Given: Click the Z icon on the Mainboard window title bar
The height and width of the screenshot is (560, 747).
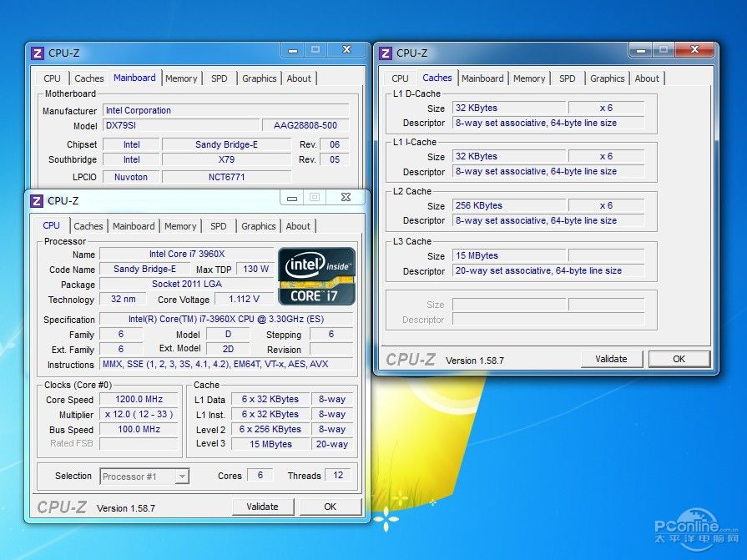Looking at the screenshot, I should click(x=36, y=53).
